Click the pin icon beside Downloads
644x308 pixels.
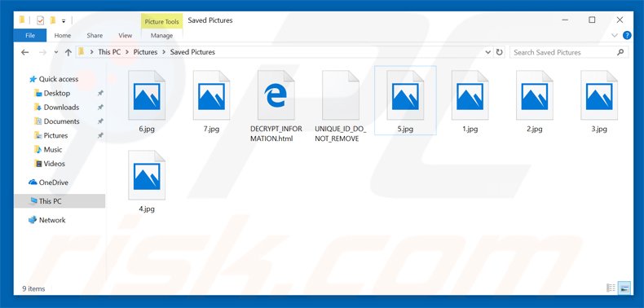pyautogui.click(x=100, y=108)
